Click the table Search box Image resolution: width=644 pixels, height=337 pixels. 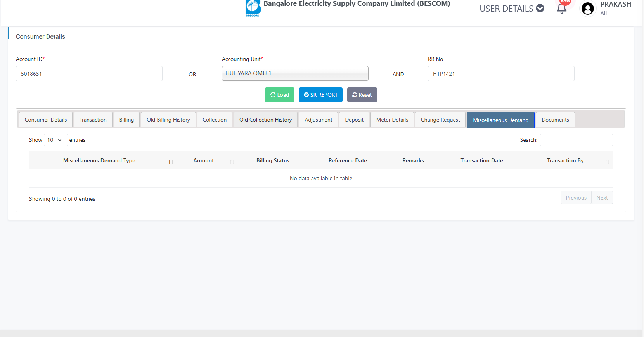pyautogui.click(x=576, y=140)
